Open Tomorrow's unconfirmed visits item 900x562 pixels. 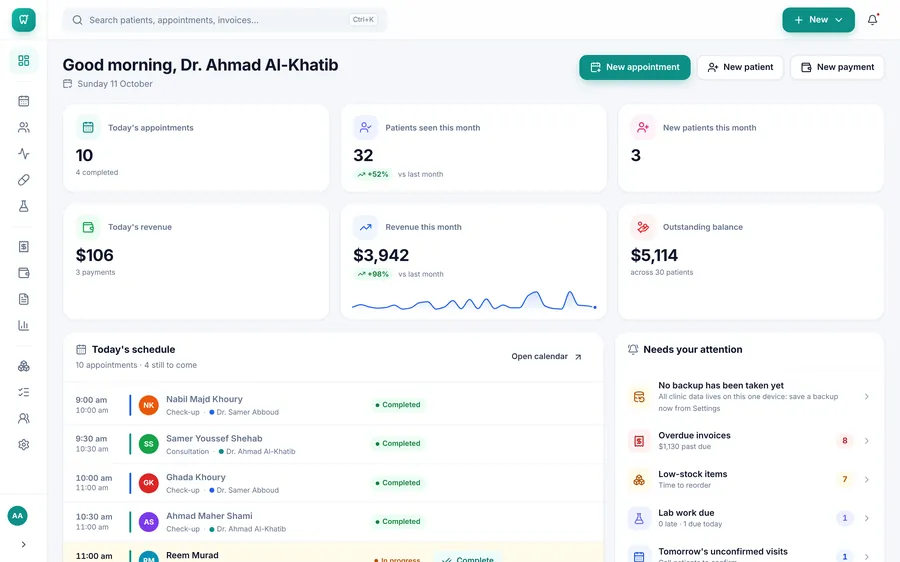click(750, 553)
